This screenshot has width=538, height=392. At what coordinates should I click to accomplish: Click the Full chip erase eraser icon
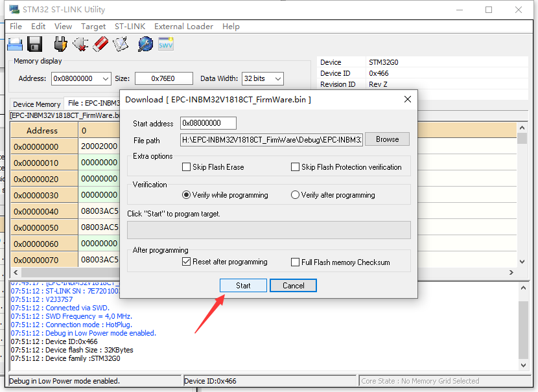[100, 44]
